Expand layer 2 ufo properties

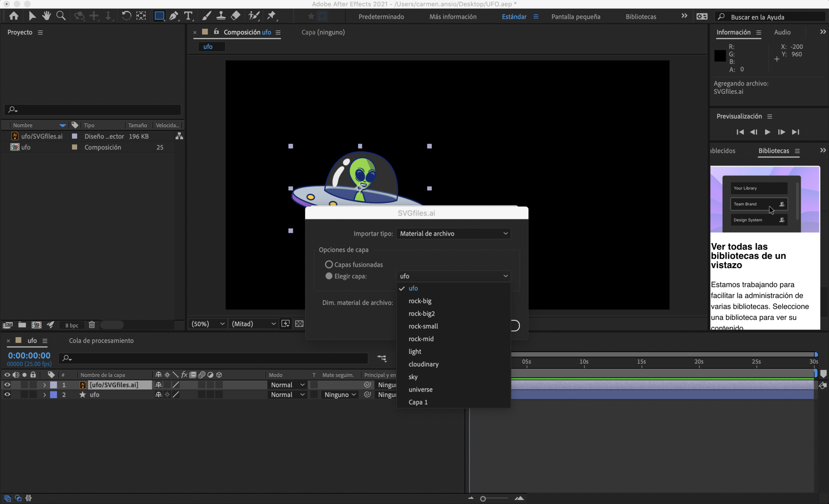[44, 395]
